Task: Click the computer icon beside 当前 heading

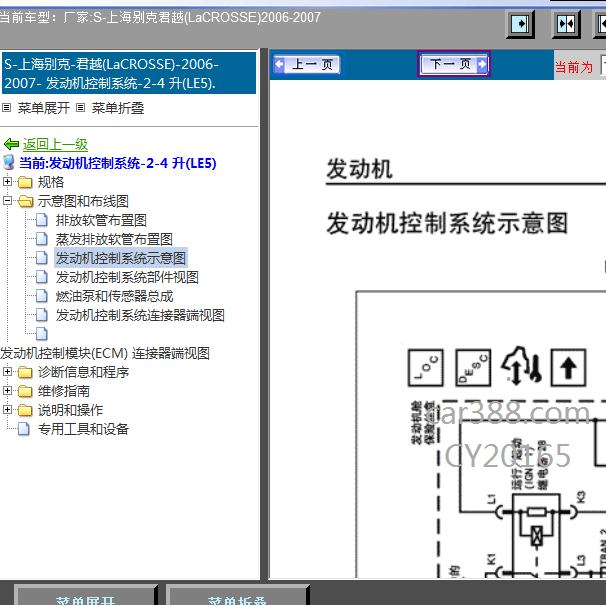Action: pos(9,163)
